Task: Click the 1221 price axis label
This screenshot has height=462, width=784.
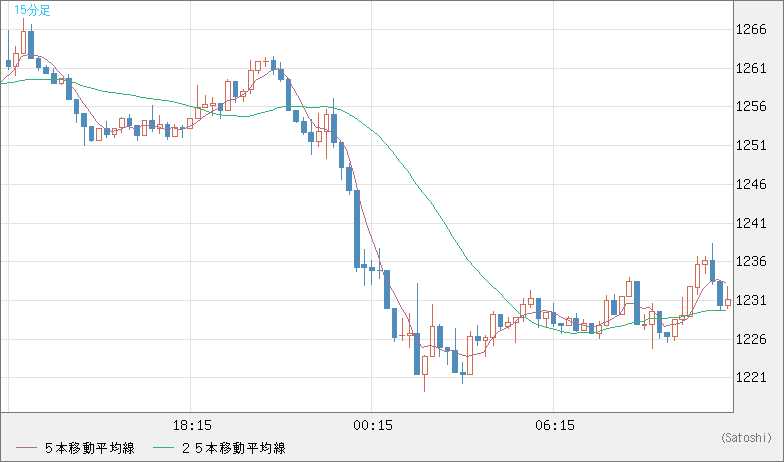Action: [x=751, y=378]
